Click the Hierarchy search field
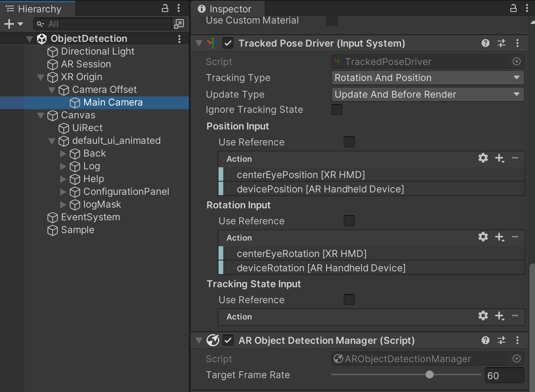The height and width of the screenshot is (392, 535). [108, 24]
